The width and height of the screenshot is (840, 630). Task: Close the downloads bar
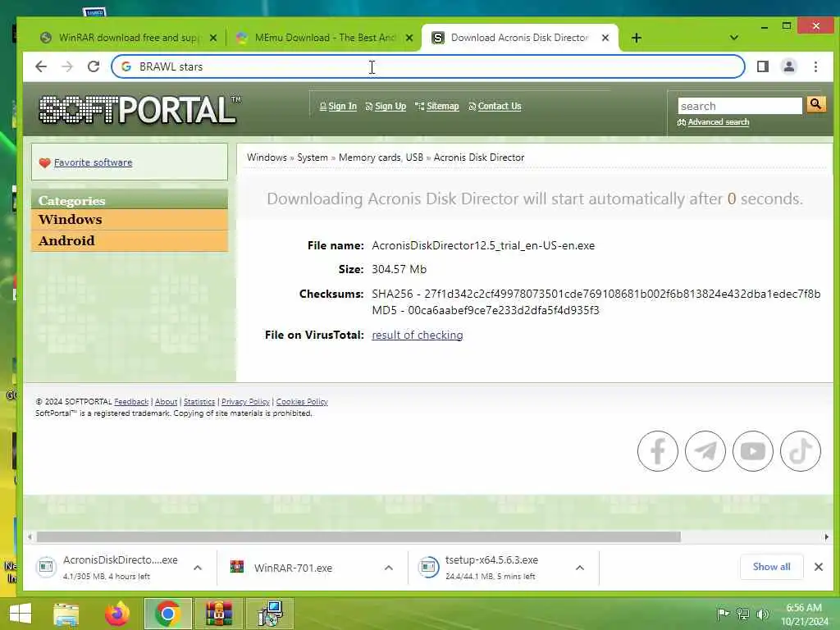(x=819, y=567)
